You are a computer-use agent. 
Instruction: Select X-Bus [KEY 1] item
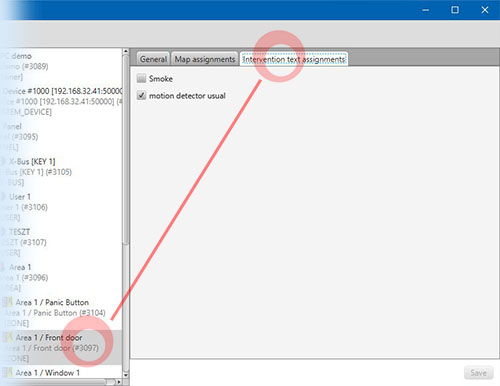pyautogui.click(x=61, y=172)
